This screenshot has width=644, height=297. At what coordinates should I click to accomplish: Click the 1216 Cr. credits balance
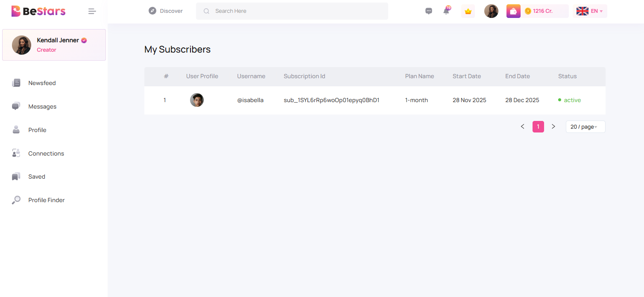pyautogui.click(x=546, y=10)
